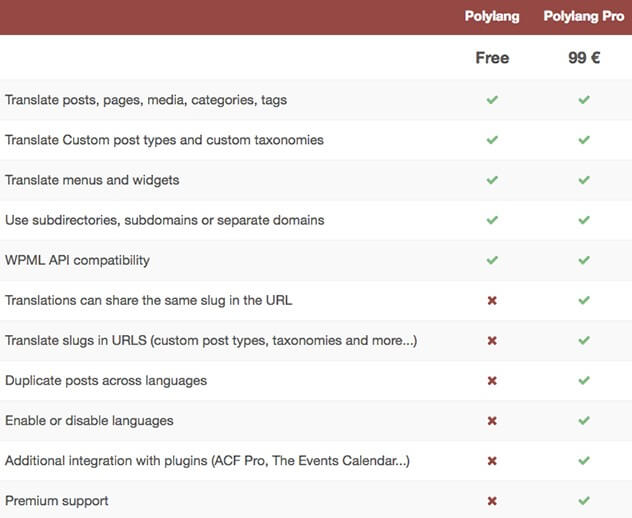Click Pro checkmark for Premium support

click(584, 501)
